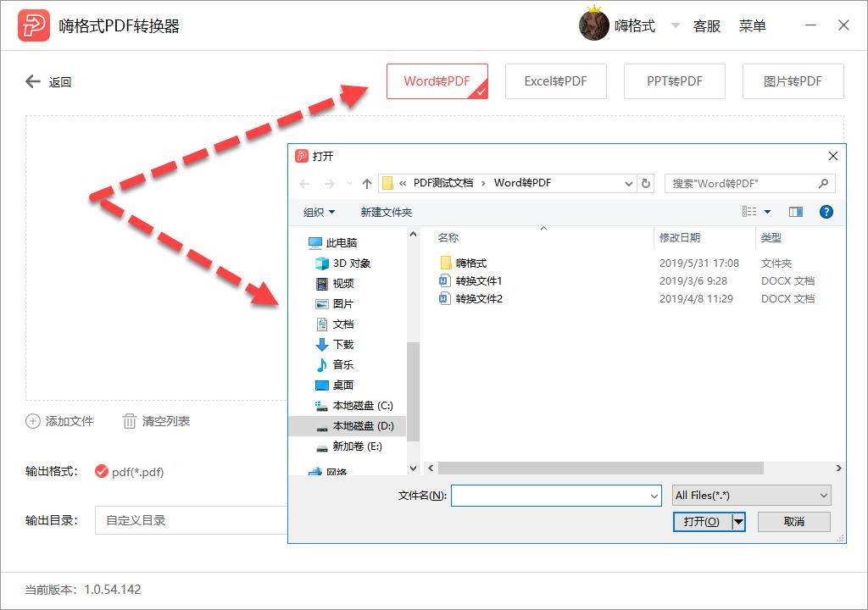Click the 添加文件 label
The image size is (868, 610).
pyautogui.click(x=70, y=421)
